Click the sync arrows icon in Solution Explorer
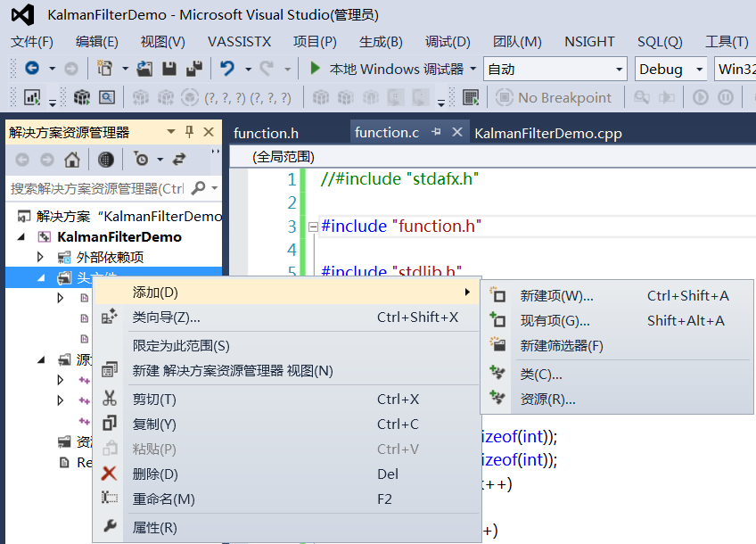756x544 pixels. [179, 159]
